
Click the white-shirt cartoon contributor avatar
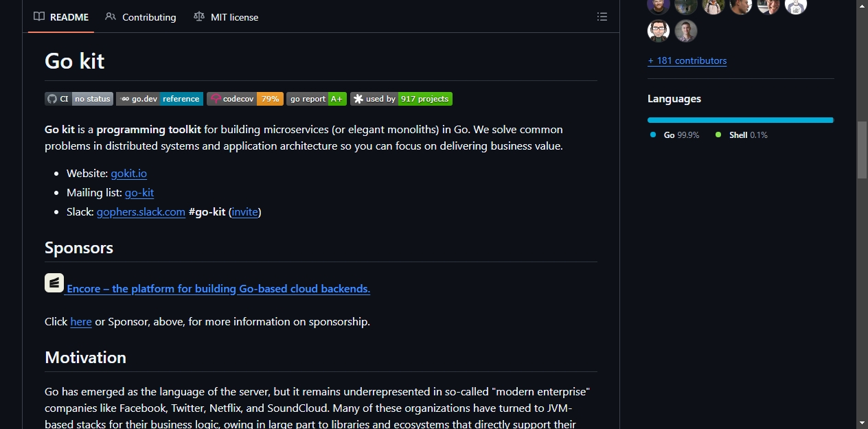click(x=796, y=5)
